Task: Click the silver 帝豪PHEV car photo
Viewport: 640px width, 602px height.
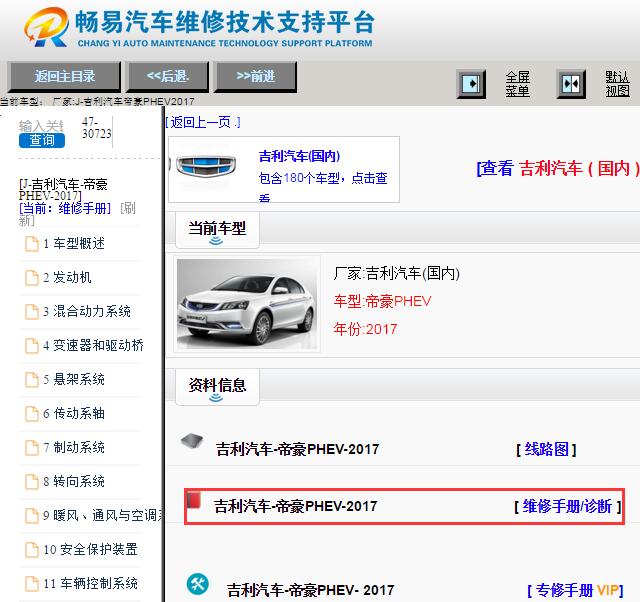Action: point(247,304)
